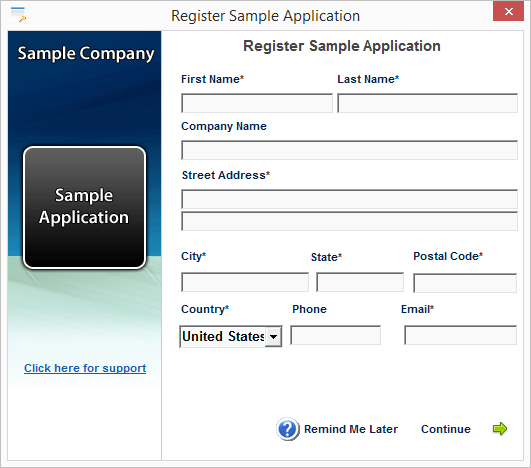Focus the First Name input field
531x468 pixels.
click(x=257, y=103)
